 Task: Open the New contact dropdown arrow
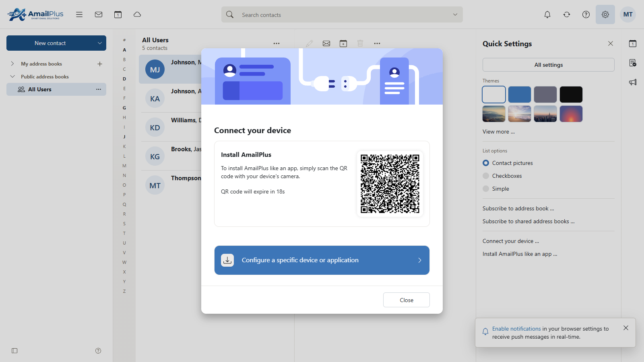(100, 43)
